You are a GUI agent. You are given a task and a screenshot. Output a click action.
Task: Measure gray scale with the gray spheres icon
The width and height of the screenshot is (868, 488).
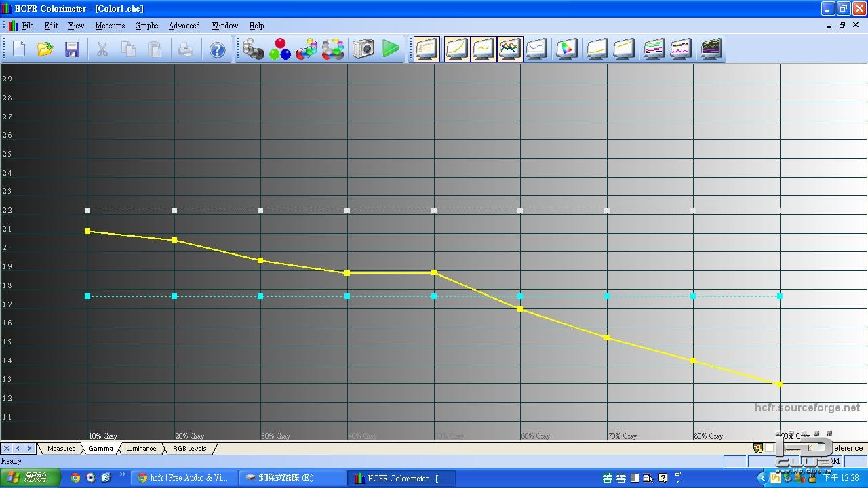pos(254,49)
